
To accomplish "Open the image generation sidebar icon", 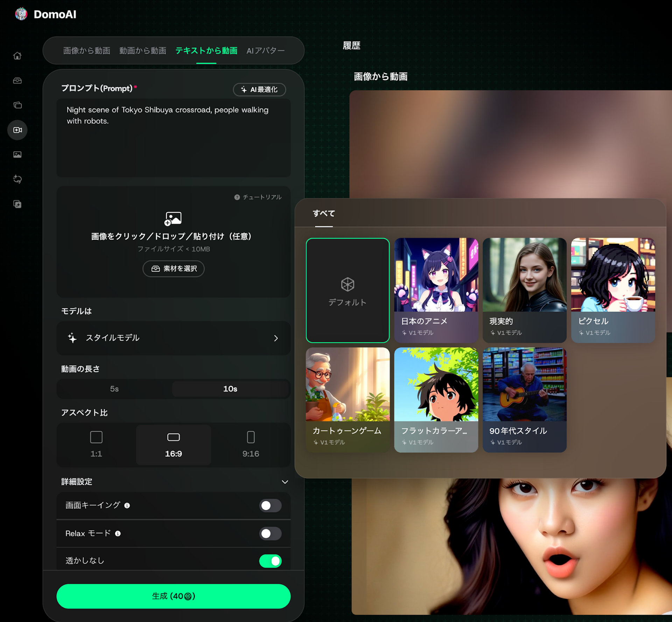I will [x=17, y=154].
